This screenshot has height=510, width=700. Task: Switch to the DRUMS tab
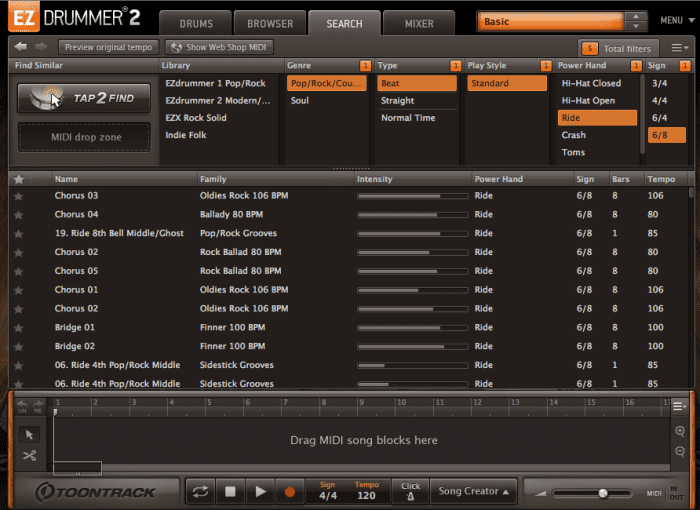click(x=196, y=23)
